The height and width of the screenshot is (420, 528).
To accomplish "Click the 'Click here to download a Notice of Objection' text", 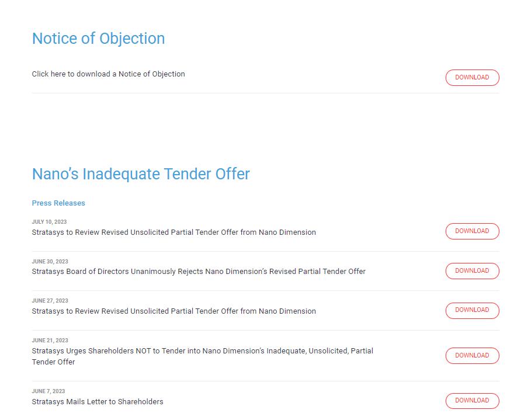I will coord(108,74).
